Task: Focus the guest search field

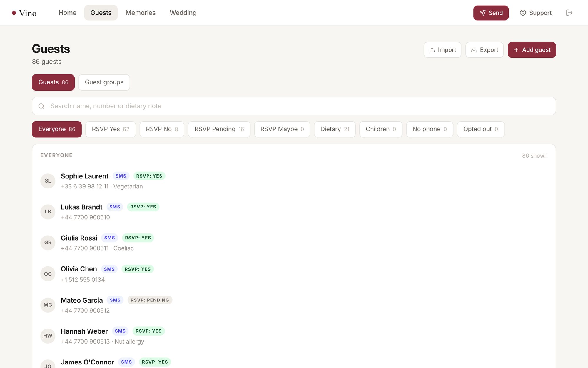Action: [x=294, y=106]
